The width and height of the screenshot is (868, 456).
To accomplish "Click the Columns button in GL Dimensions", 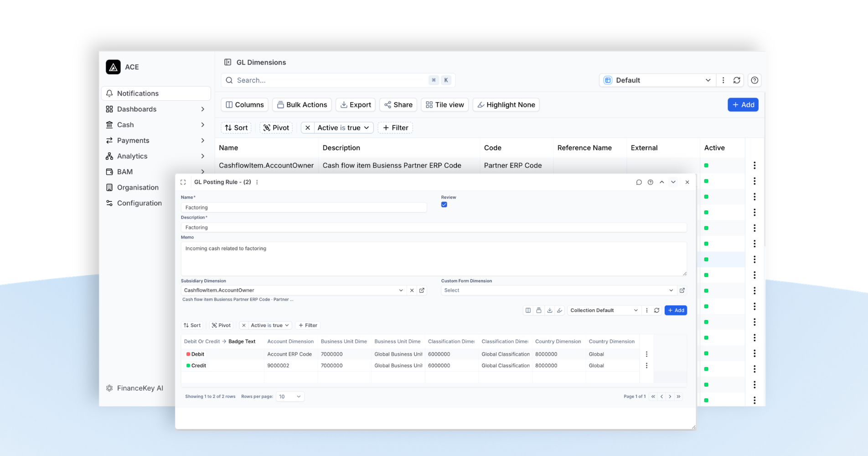I will pyautogui.click(x=245, y=105).
